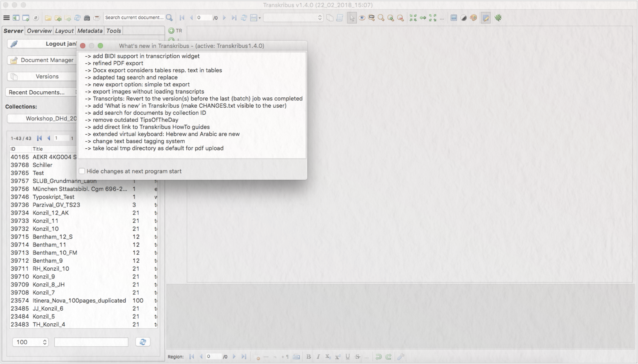
Task: Change the 100 page size stepper
Action: (30, 342)
